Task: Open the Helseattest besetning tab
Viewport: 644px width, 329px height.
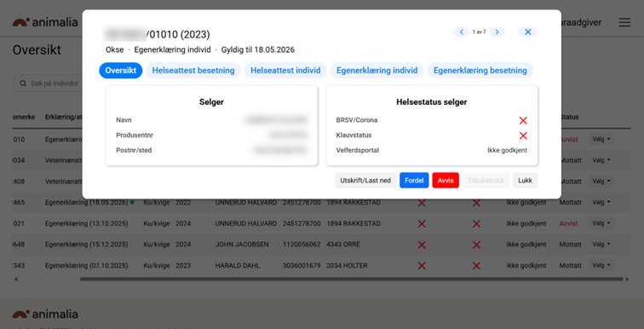Action: click(193, 71)
